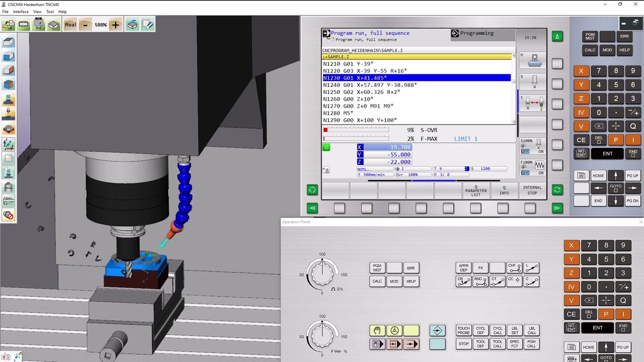
Task: Toggle the Real simulation speed button
Action: [70, 25]
